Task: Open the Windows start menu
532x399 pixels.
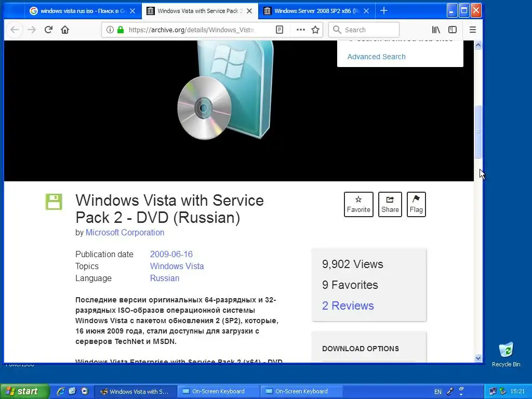Action: coord(24,391)
